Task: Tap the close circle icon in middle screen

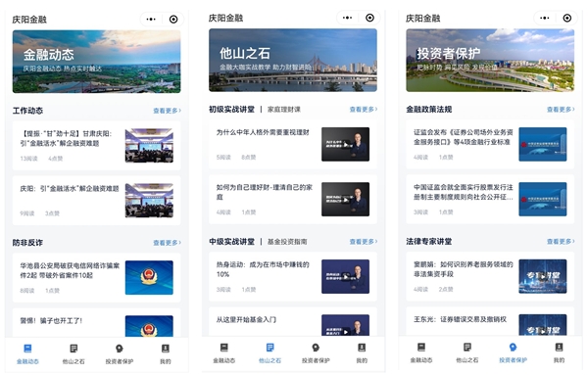Action: tap(369, 18)
